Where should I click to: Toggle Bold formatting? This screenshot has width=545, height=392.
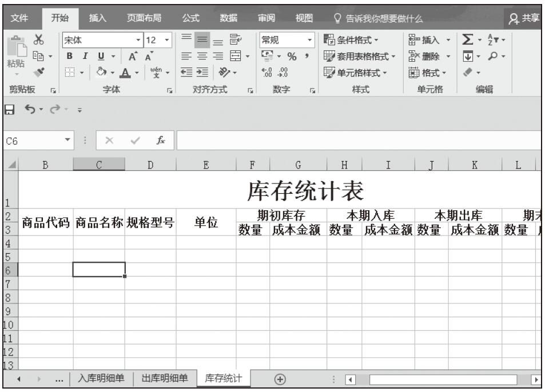point(70,56)
